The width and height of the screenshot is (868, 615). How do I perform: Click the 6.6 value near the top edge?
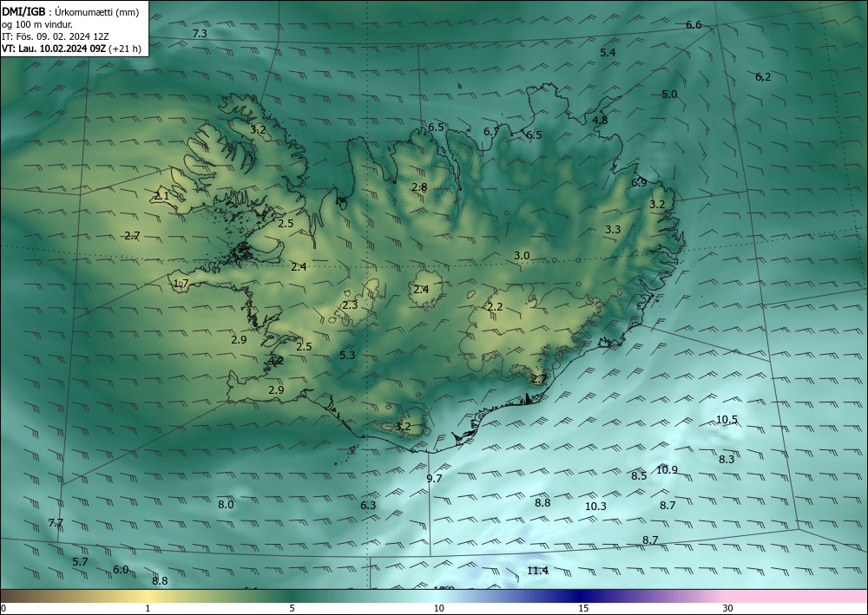click(694, 24)
